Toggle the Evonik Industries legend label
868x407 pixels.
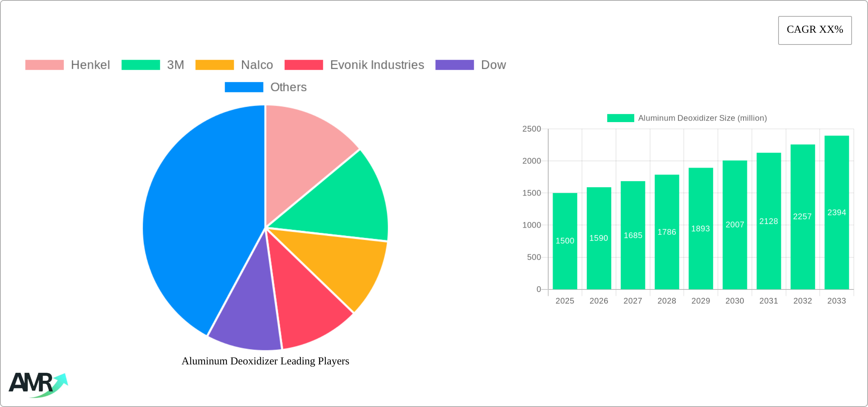tap(377, 65)
